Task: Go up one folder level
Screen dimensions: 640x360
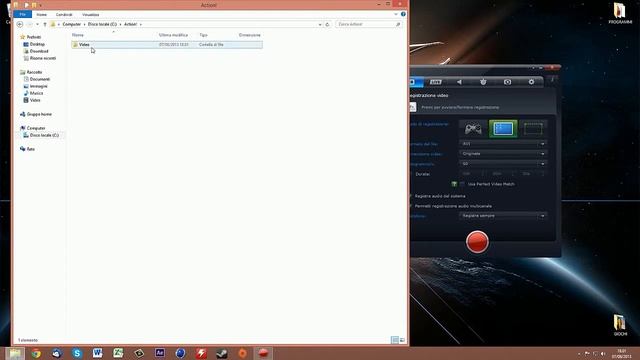Action: coord(45,24)
